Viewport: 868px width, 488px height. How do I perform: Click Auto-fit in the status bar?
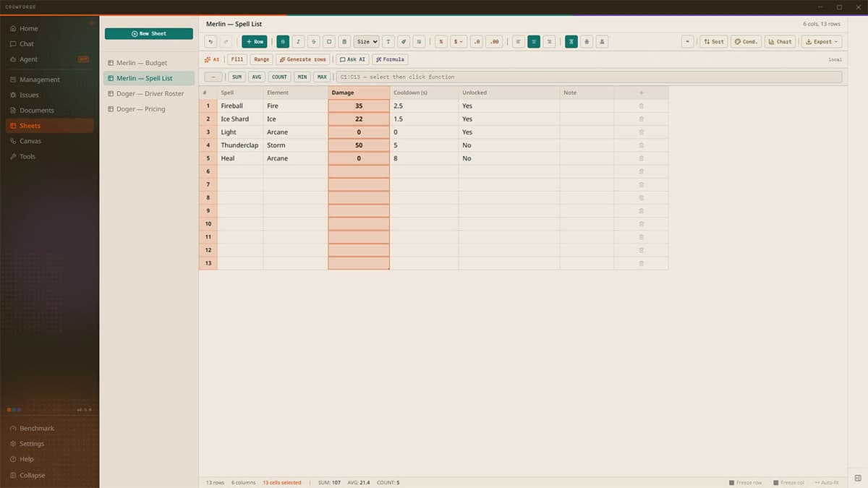(826, 482)
